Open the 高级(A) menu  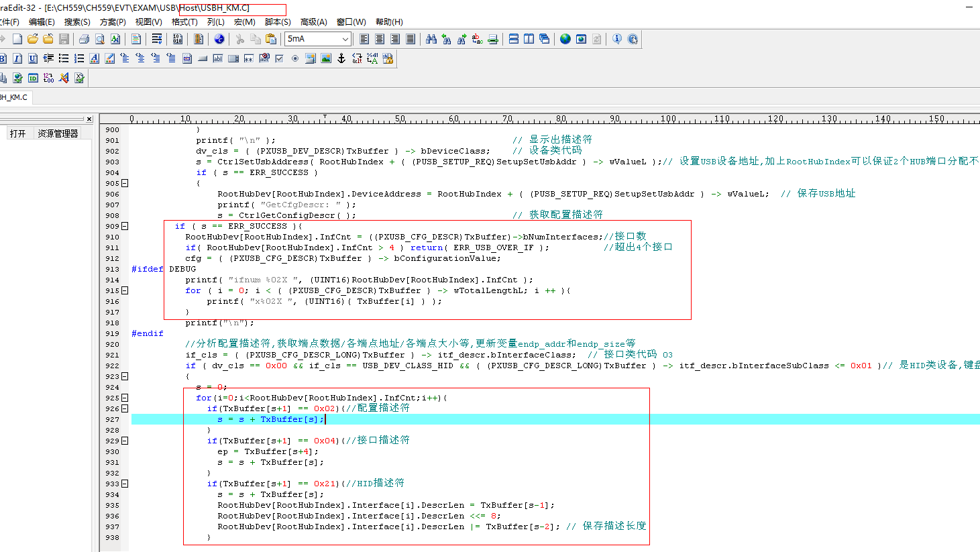click(313, 22)
